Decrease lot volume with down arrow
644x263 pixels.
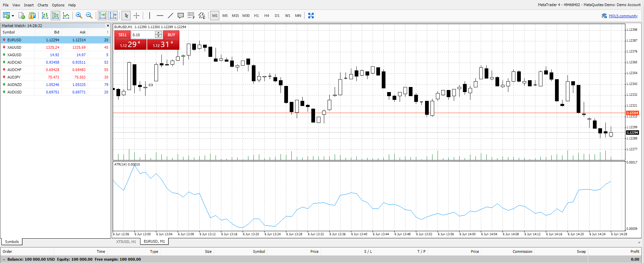click(x=158, y=37)
